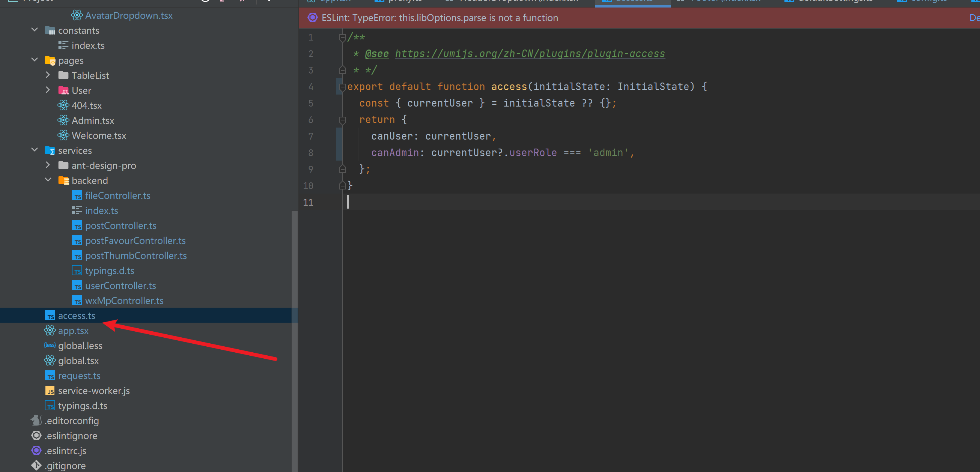The width and height of the screenshot is (980, 472).
Task: Select backend typings.d.ts under wxMpController.ts sibling list
Action: 110,271
